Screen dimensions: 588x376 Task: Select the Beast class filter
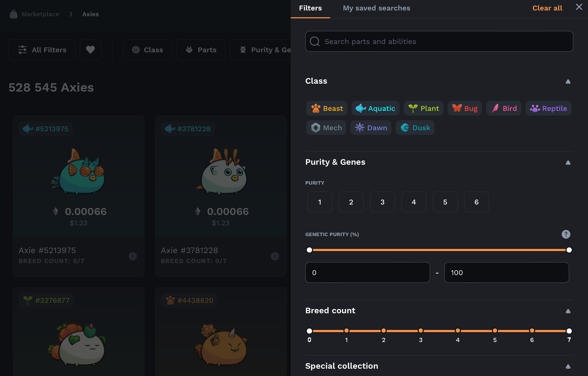327,108
